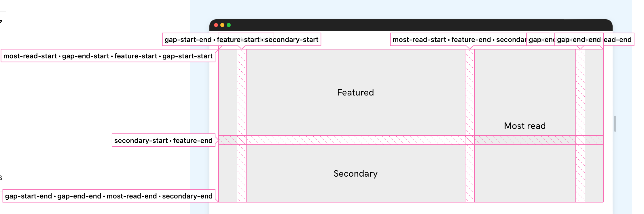Click the hatched gap between Featured and Most read
The width and height of the screenshot is (644, 214).
pyautogui.click(x=469, y=92)
